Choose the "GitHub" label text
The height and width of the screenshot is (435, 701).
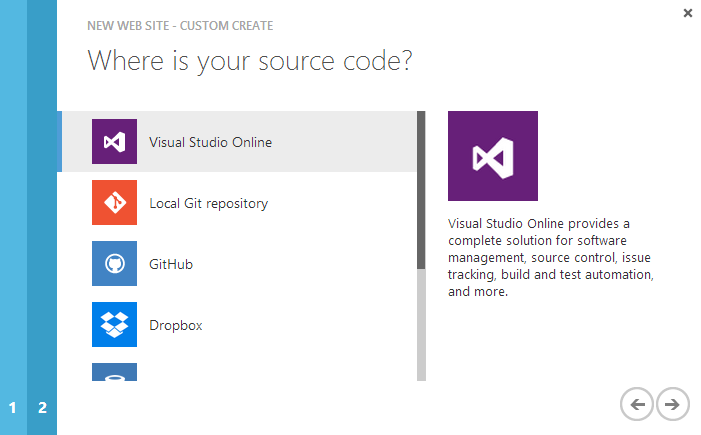[171, 264]
